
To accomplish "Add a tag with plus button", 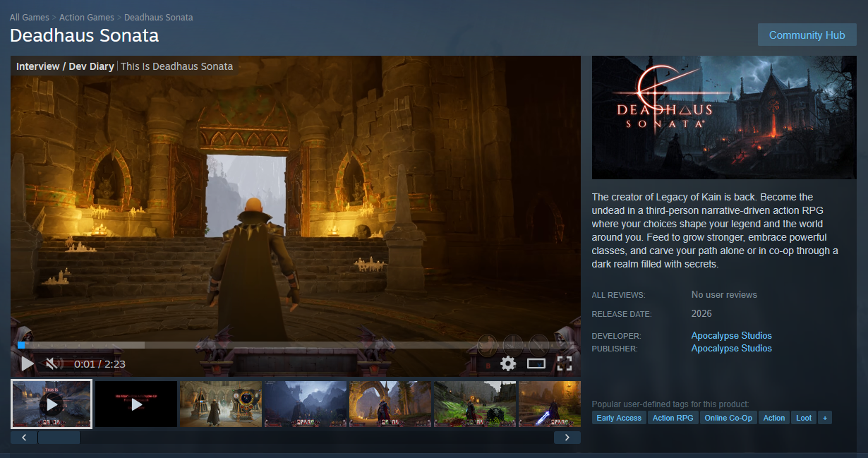I will tap(824, 418).
